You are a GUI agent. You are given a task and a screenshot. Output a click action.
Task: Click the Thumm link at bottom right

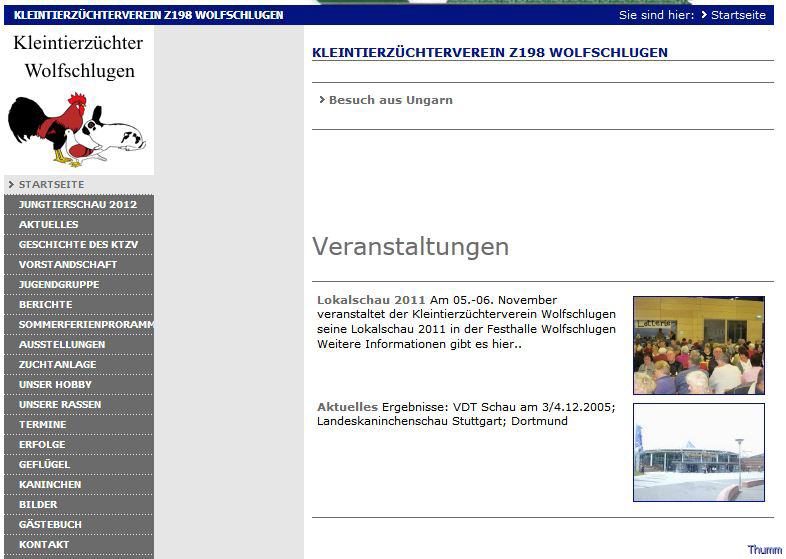click(764, 550)
